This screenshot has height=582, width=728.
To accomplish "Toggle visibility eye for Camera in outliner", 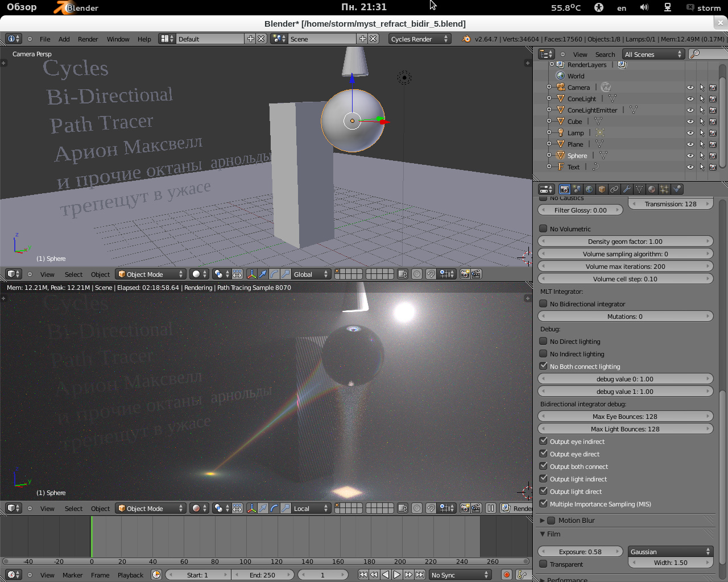I will [x=690, y=88].
